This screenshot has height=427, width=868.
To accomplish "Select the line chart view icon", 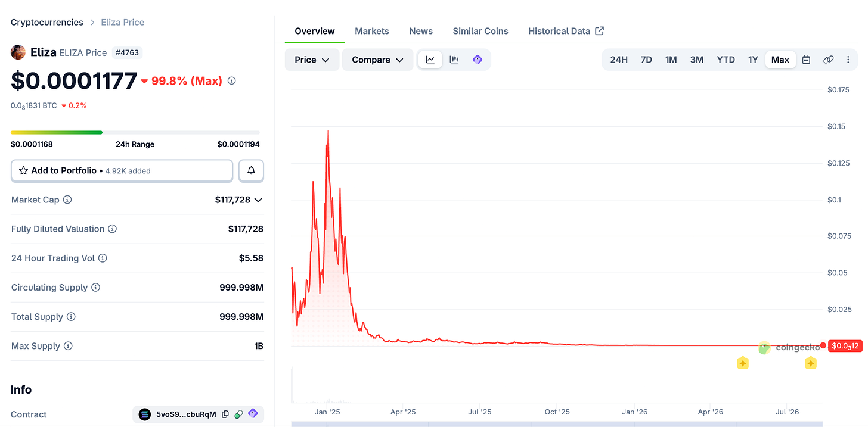I will point(430,60).
